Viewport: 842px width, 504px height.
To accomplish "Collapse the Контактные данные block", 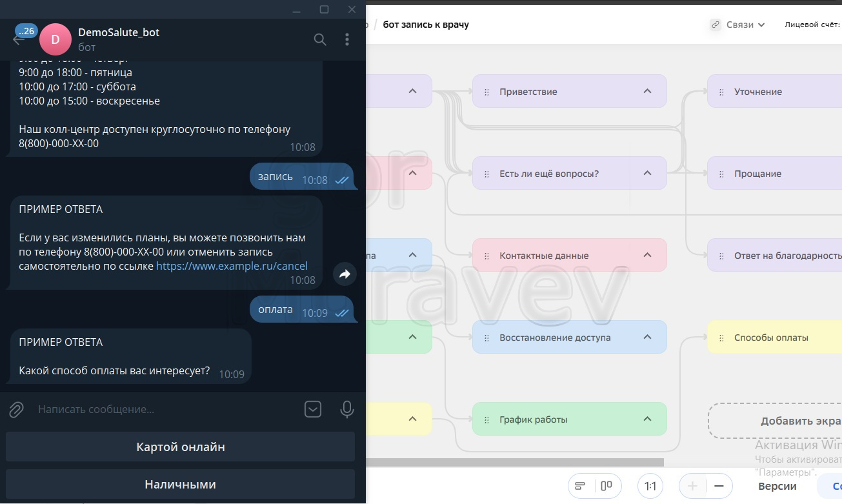I will coord(647,256).
